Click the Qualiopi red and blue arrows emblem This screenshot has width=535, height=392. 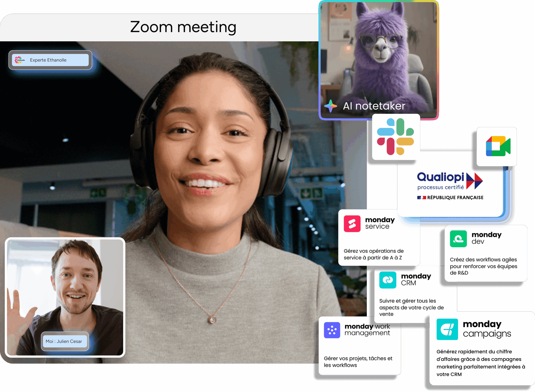(x=474, y=181)
